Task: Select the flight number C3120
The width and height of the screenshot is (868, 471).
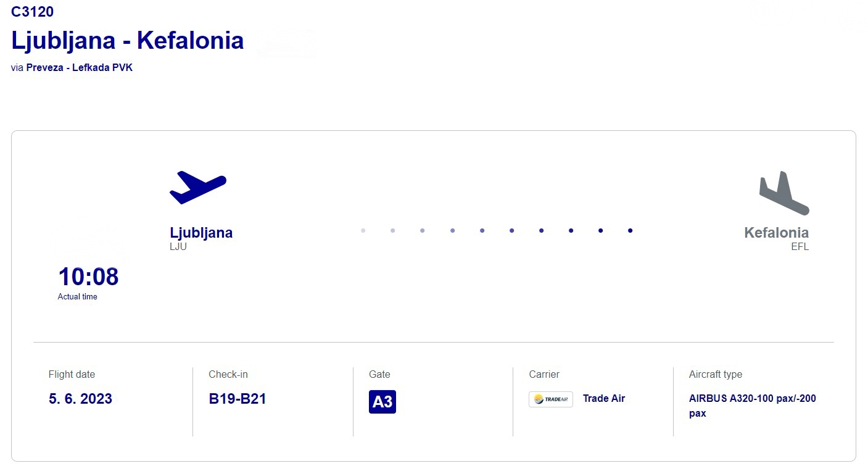Action: (33, 12)
